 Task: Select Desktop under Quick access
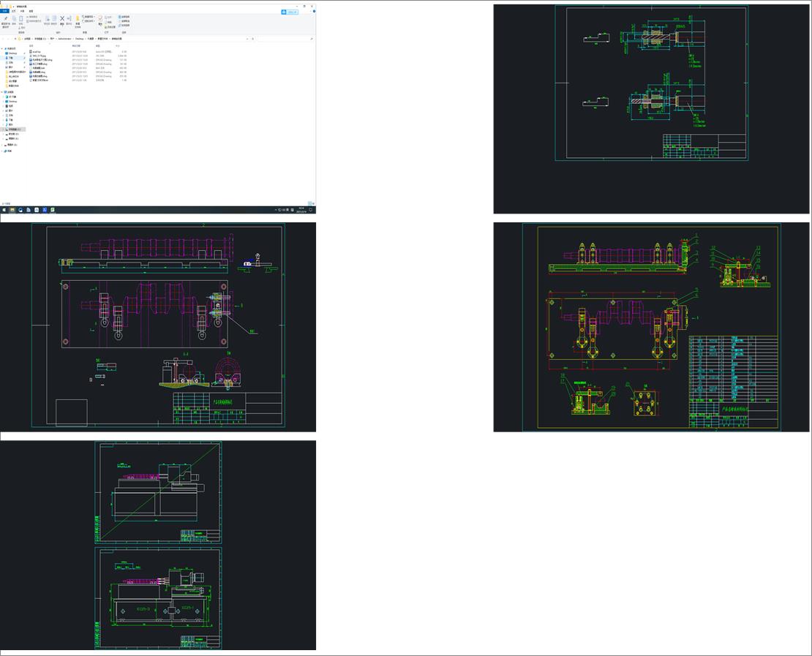tap(12, 53)
